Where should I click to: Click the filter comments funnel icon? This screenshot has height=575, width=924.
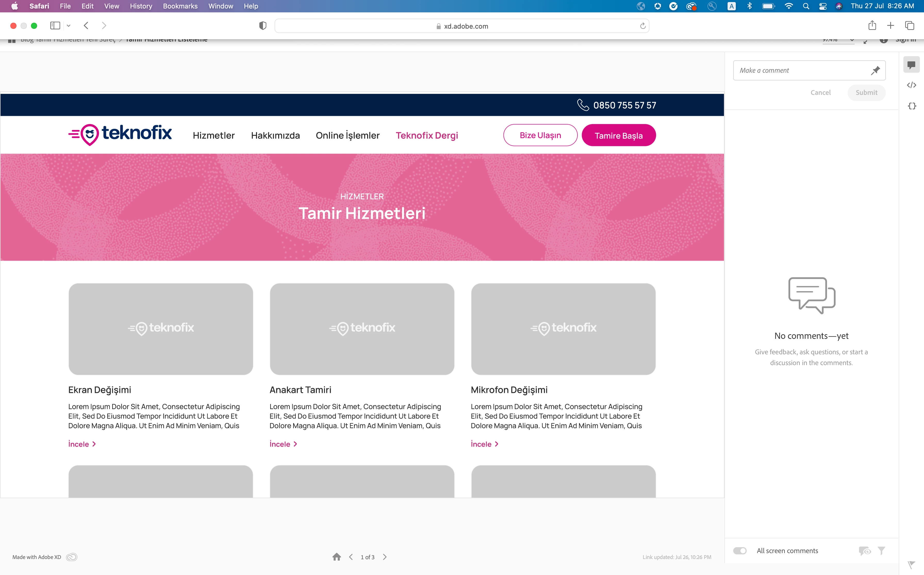point(881,550)
